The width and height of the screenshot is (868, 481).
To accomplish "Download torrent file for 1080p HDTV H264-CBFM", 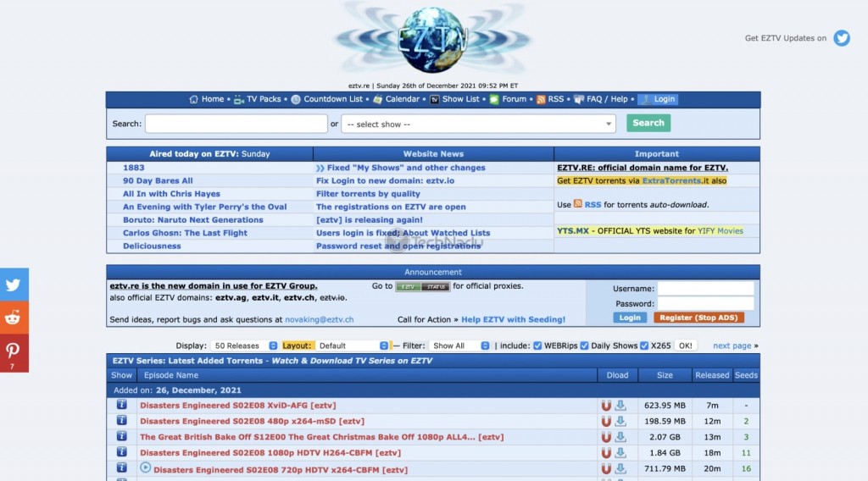I will (620, 453).
